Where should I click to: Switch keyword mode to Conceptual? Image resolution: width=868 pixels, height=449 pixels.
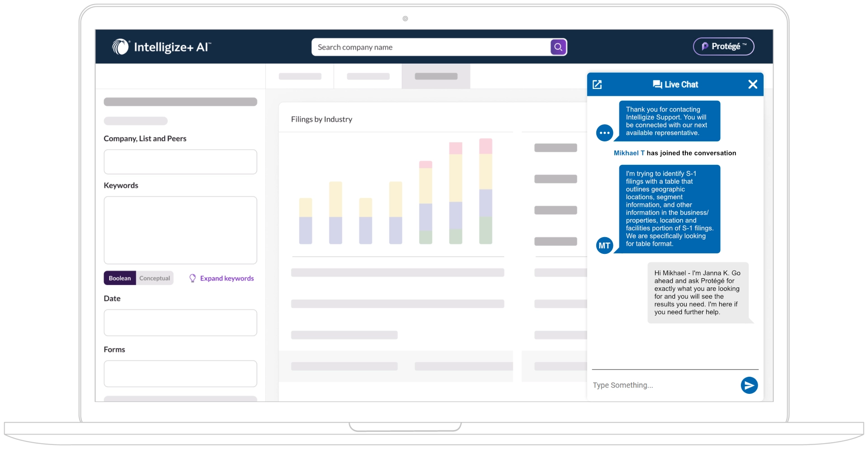[155, 278]
